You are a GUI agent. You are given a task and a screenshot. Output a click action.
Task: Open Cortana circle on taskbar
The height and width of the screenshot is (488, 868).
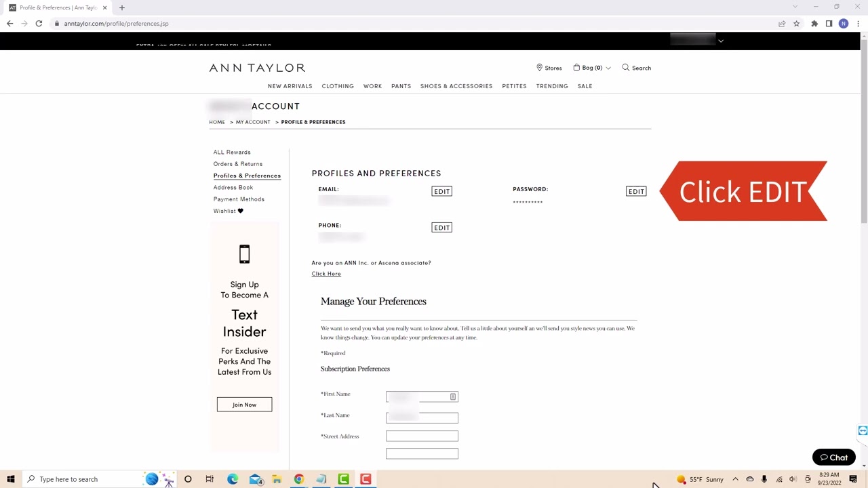tap(188, 479)
